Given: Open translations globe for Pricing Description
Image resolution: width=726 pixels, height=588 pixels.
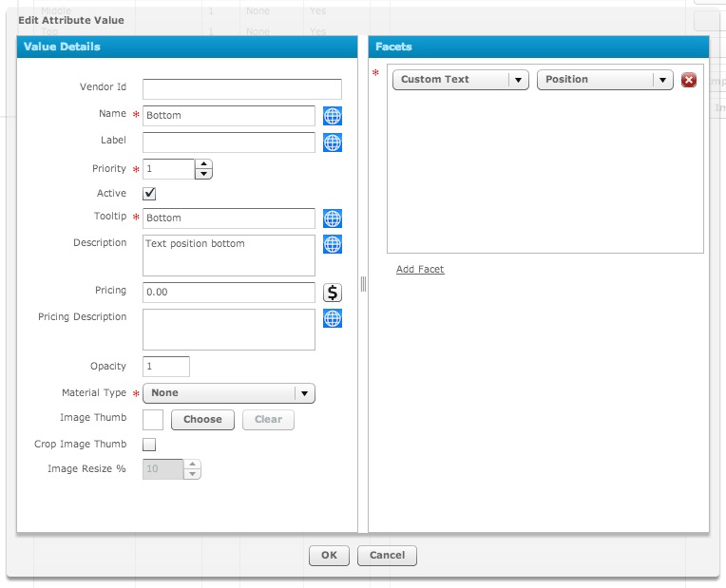Looking at the screenshot, I should point(333,318).
